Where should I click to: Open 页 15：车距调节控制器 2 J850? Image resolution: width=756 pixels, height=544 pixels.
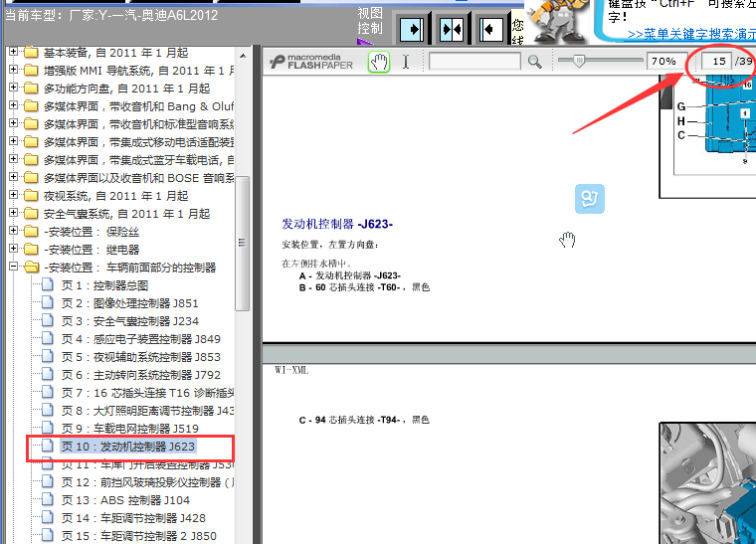point(139,536)
